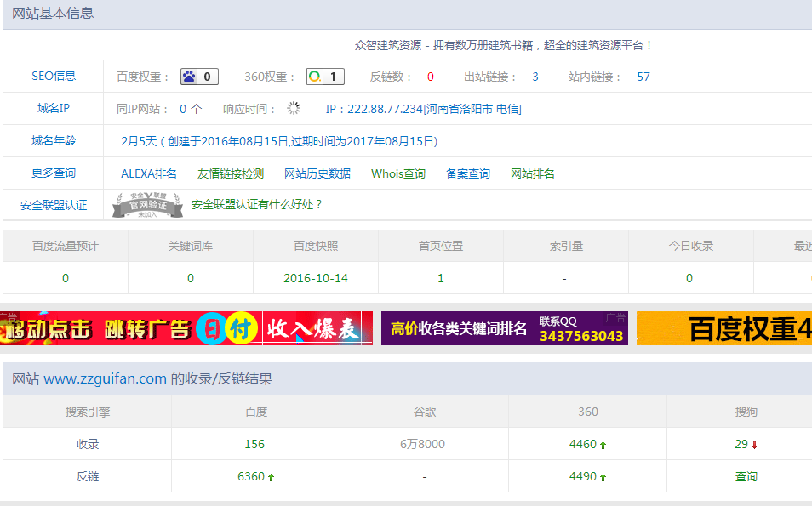Click the www.zzguifan.com site link
Screen dimensions: 812x506
pos(106,378)
